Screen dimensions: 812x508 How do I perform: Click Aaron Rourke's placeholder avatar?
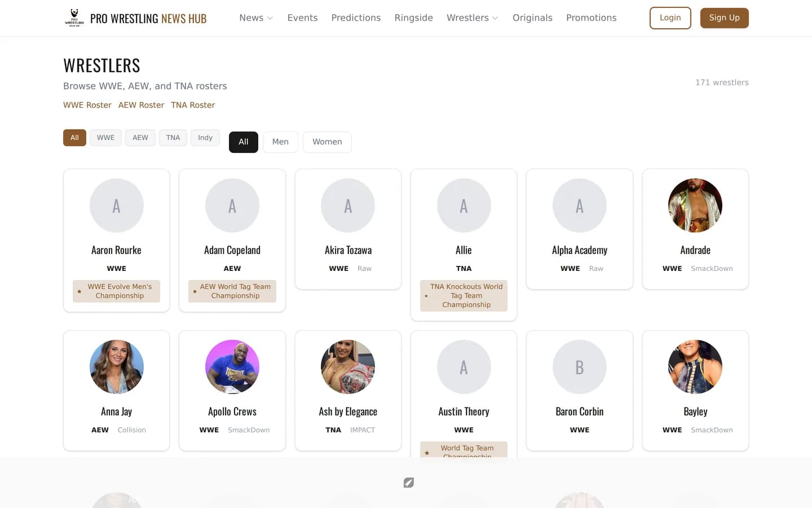click(117, 205)
